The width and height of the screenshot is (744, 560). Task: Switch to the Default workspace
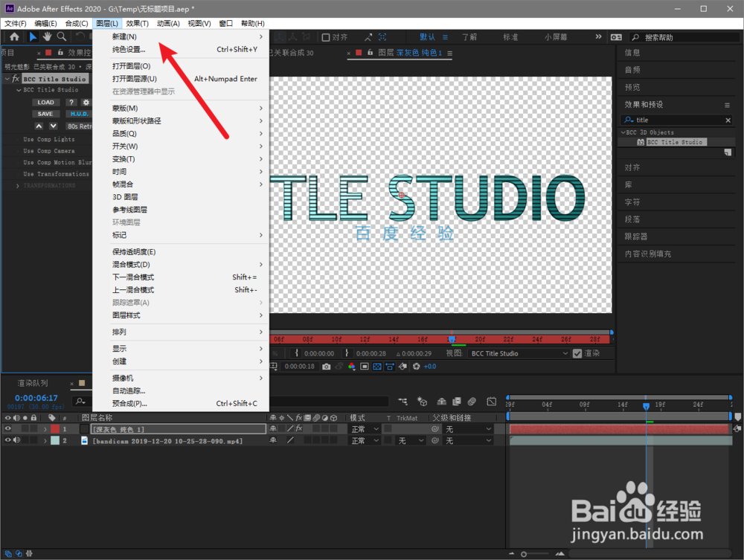tap(427, 37)
